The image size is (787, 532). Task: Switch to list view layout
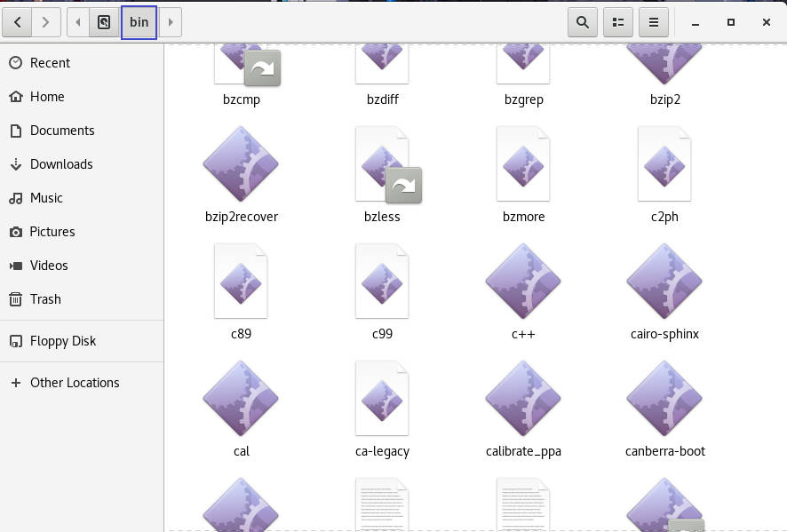(x=618, y=22)
